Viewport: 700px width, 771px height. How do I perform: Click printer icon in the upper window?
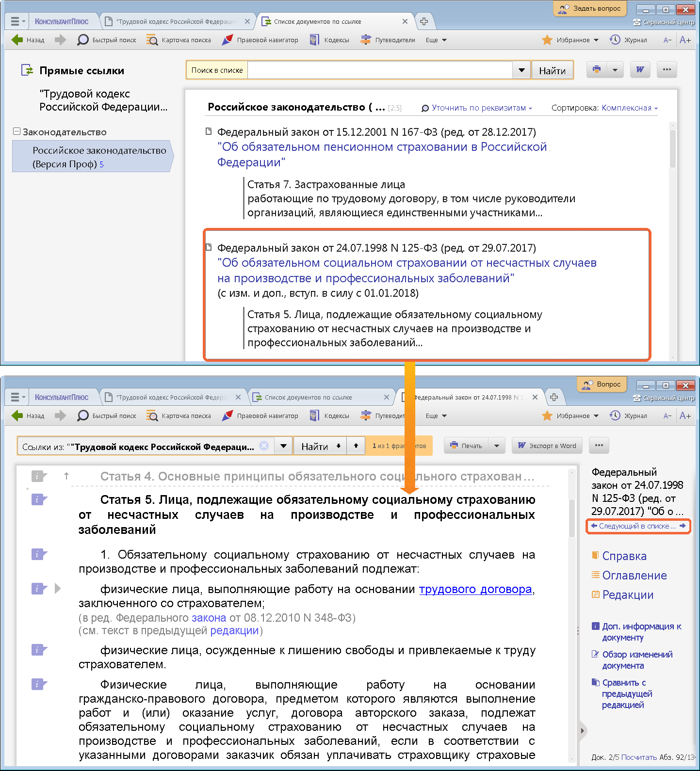pos(596,69)
